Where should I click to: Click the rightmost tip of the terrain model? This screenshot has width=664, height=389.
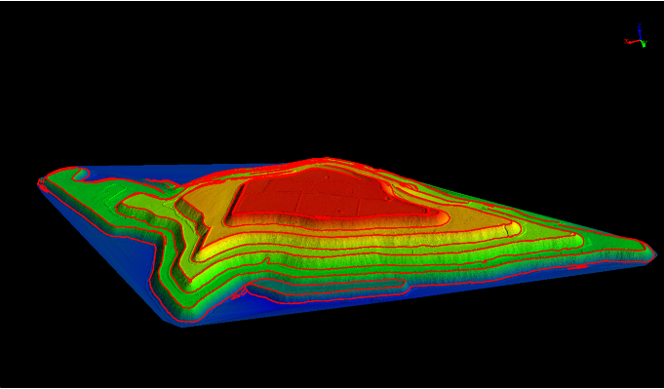point(655,254)
